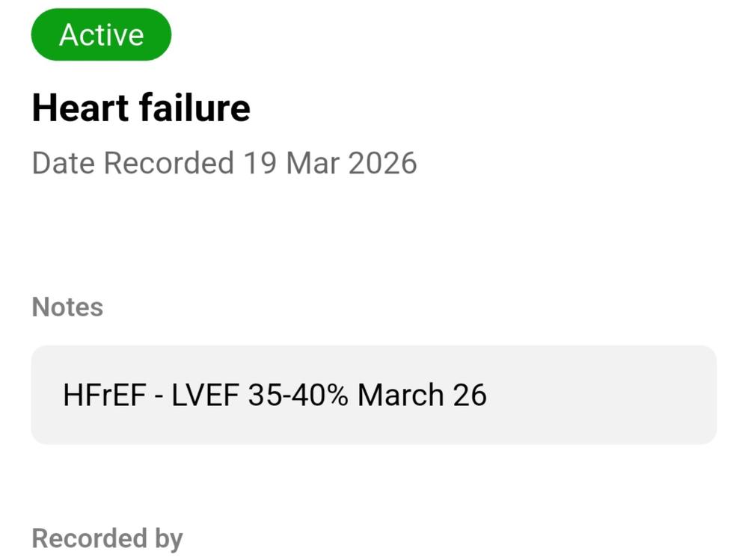Tap the white "Active" text inside the badge
748x560 pixels.
(101, 35)
